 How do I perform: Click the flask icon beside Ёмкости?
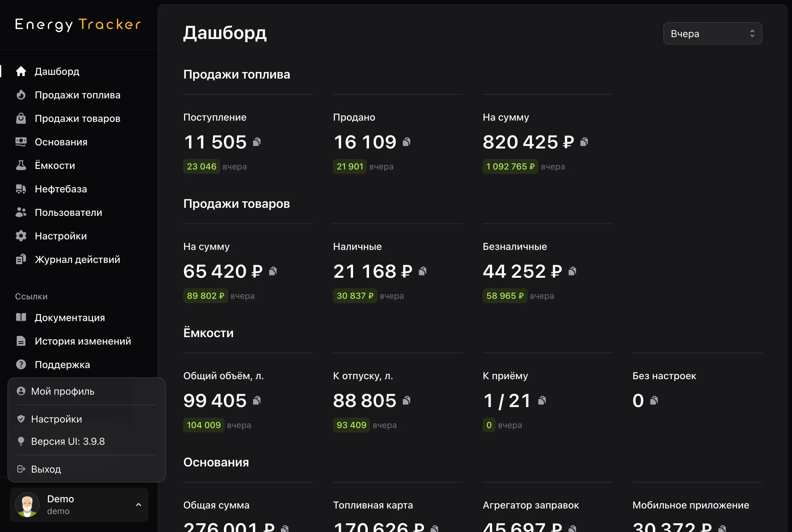point(21,165)
